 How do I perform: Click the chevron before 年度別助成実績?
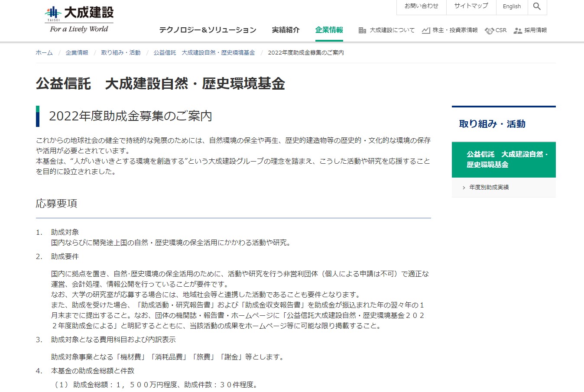[x=463, y=187]
